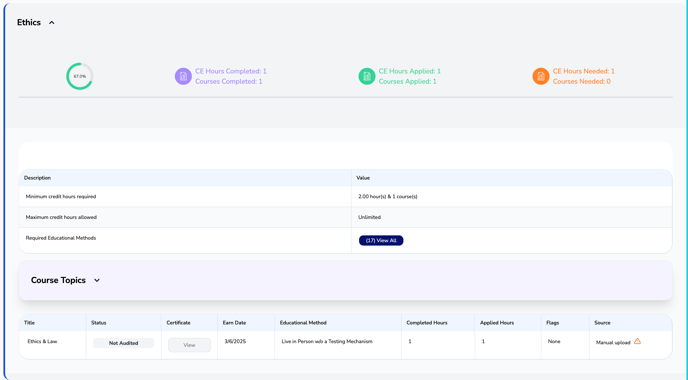Expand the Course Topics chevron
The height and width of the screenshot is (380, 688).
click(97, 280)
